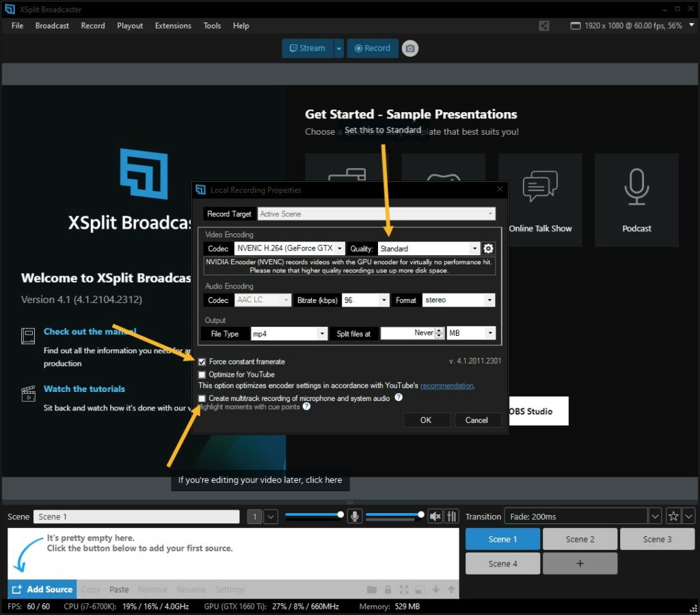Click the microphone icon in scene bar

(355, 516)
